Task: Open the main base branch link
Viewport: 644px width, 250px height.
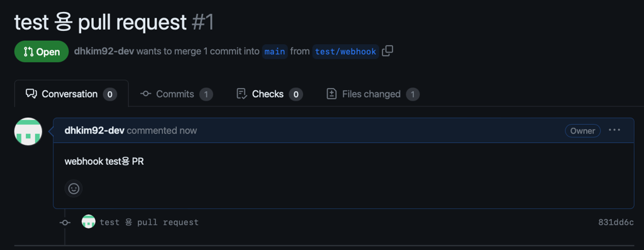Action: click(x=275, y=52)
